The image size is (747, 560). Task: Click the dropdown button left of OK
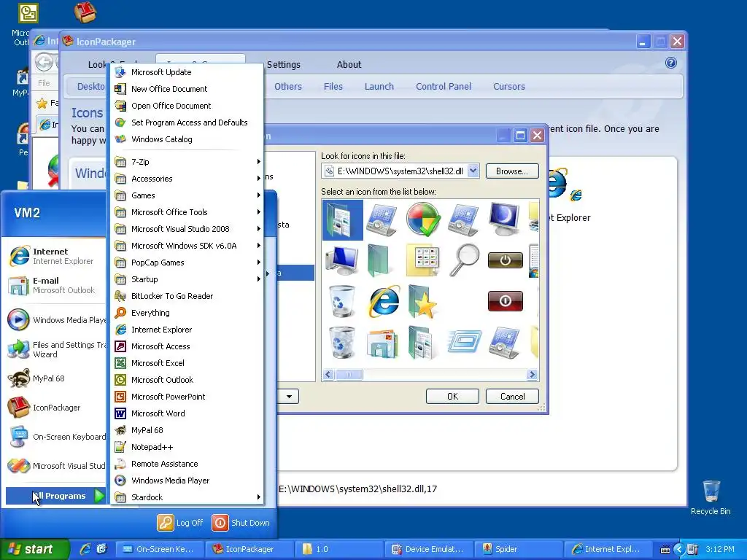click(x=289, y=396)
